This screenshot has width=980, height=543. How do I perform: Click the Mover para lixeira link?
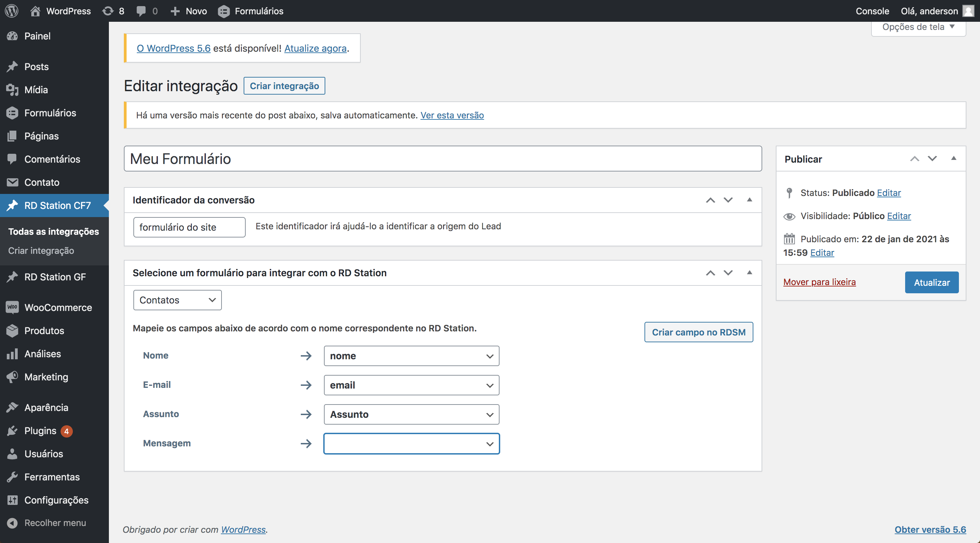(x=819, y=282)
